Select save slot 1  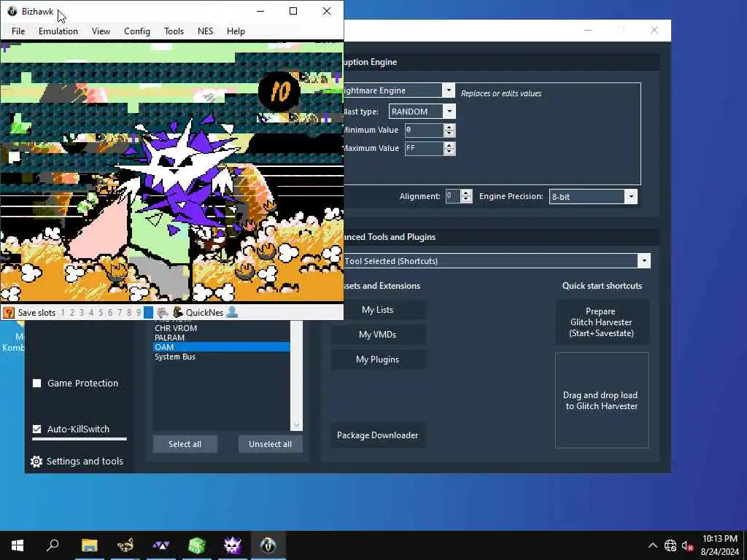click(63, 312)
